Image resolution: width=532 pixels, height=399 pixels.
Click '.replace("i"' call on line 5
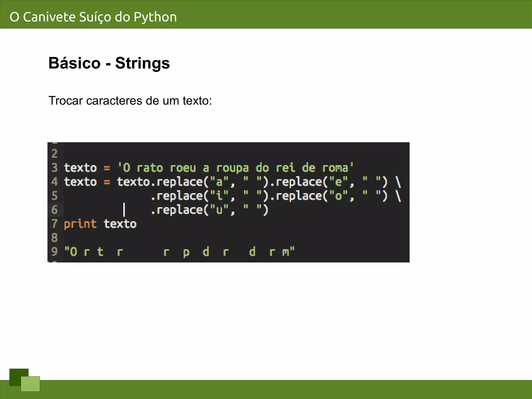190,196
